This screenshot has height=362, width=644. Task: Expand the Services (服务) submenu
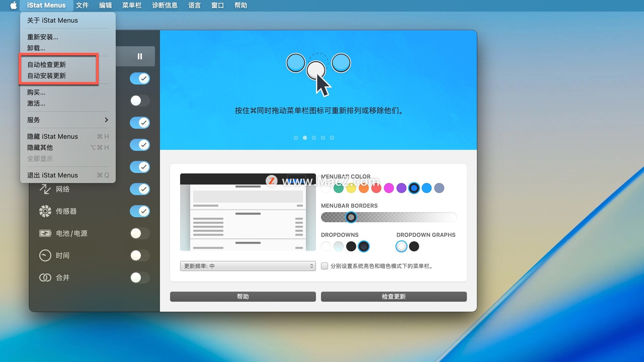tap(68, 120)
